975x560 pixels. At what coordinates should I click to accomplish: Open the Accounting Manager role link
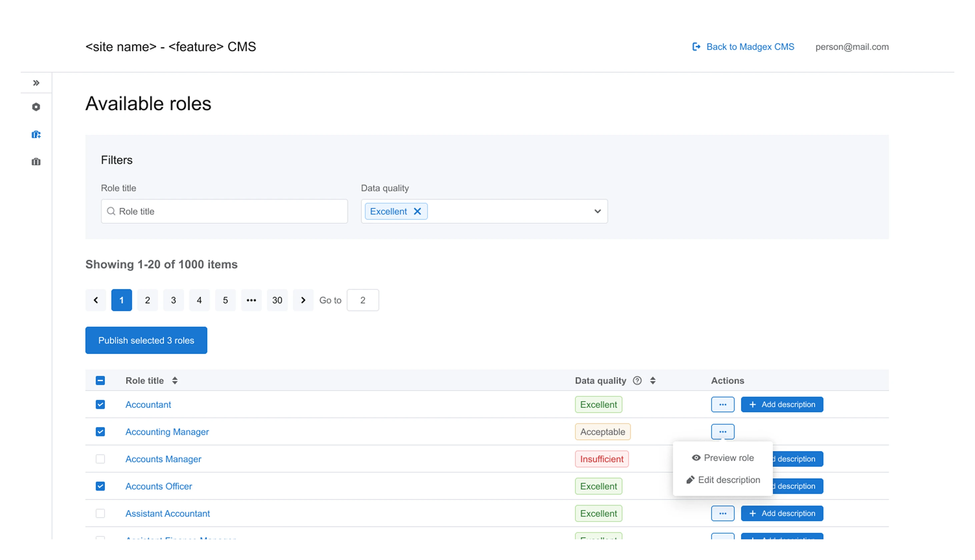(x=167, y=432)
